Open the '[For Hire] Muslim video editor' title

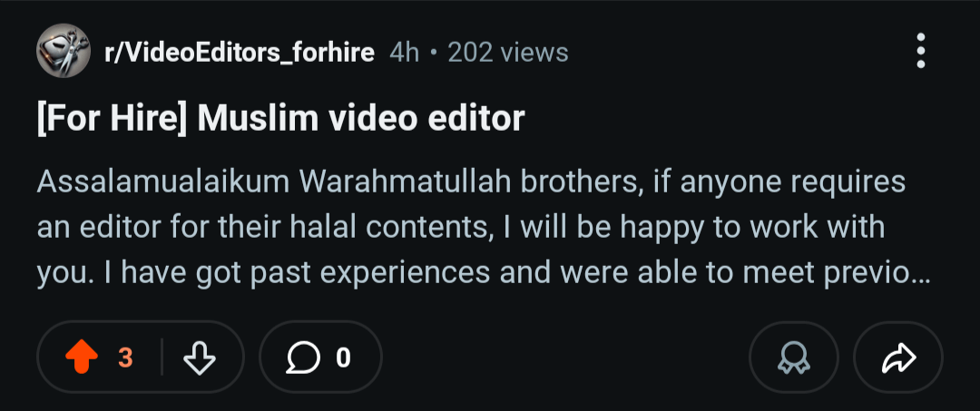tap(280, 119)
